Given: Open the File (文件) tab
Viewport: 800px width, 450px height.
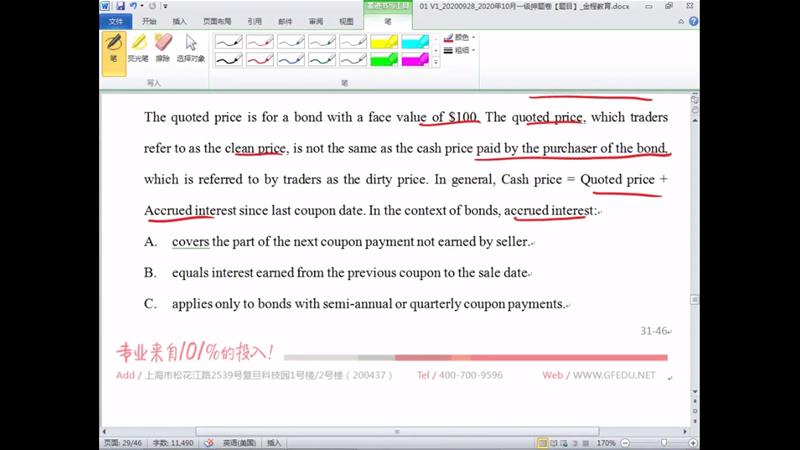Looking at the screenshot, I should click(116, 20).
